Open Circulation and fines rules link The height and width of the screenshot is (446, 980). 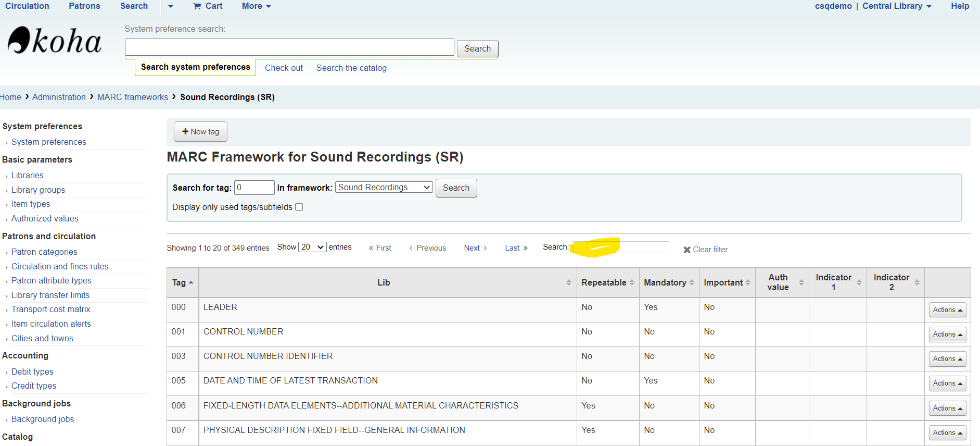(60, 266)
